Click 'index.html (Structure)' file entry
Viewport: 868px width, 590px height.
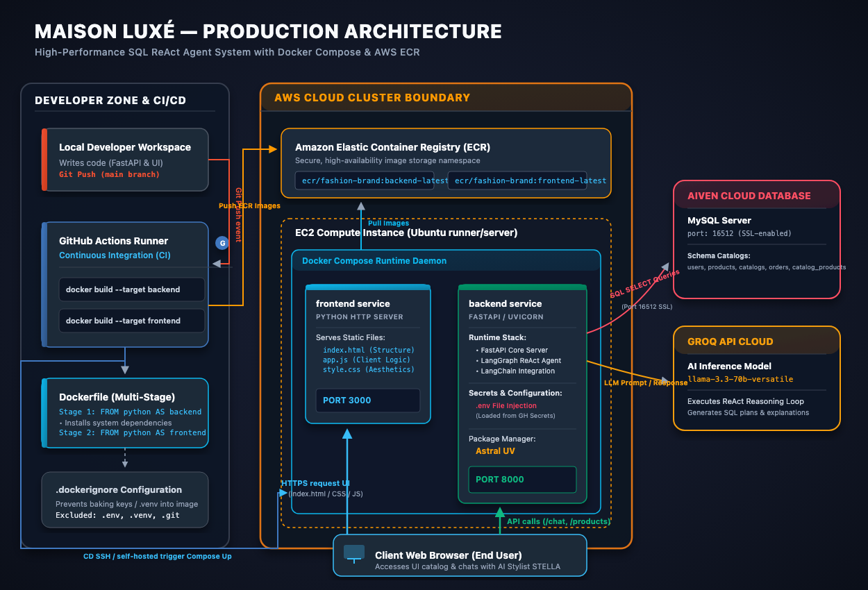369,350
